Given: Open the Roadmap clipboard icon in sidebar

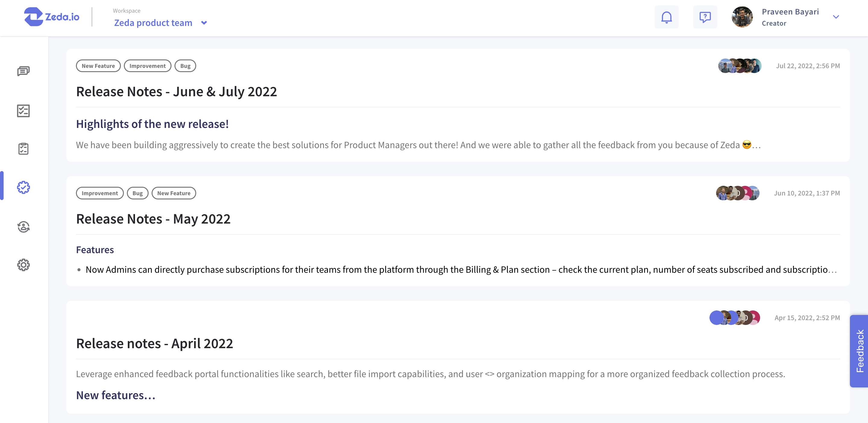Looking at the screenshot, I should pyautogui.click(x=23, y=148).
